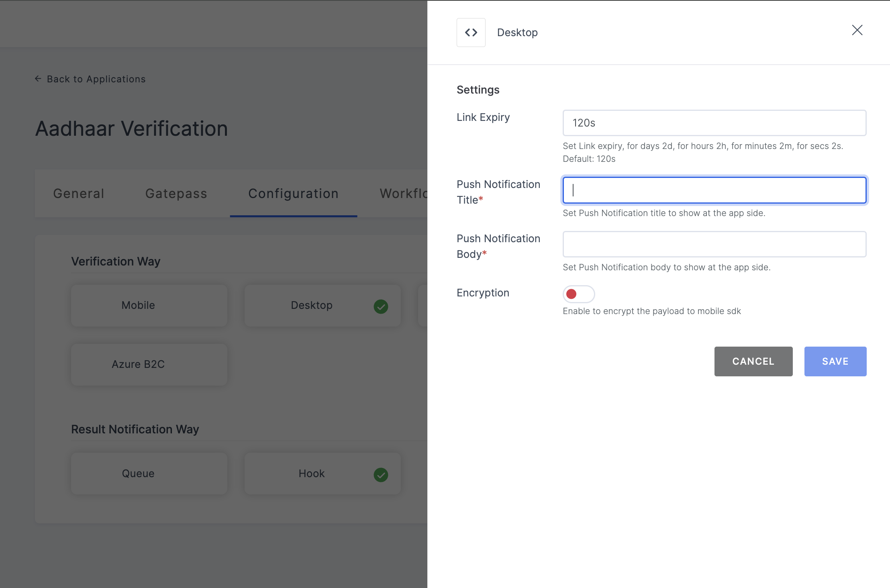Select Desktop verification way card

(x=323, y=306)
